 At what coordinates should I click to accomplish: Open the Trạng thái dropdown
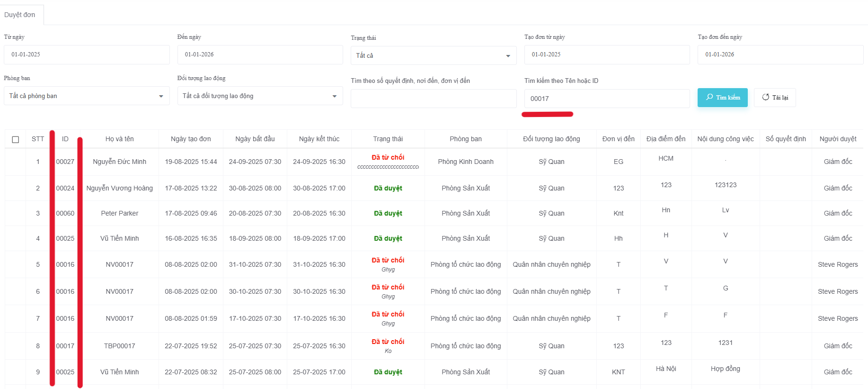pos(433,55)
